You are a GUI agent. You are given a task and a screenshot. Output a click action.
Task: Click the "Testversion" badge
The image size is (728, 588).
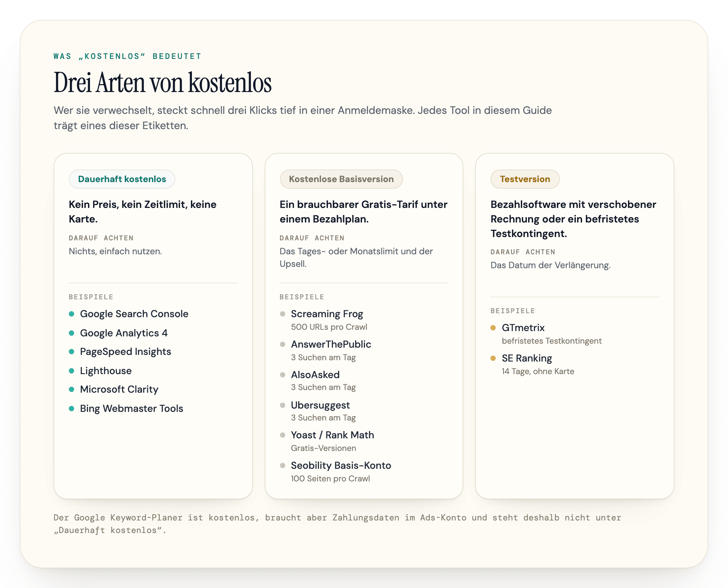point(524,179)
